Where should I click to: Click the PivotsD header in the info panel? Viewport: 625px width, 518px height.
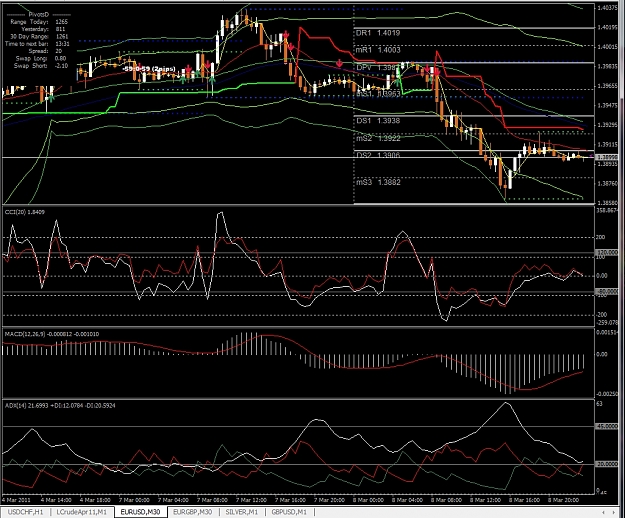coord(38,15)
